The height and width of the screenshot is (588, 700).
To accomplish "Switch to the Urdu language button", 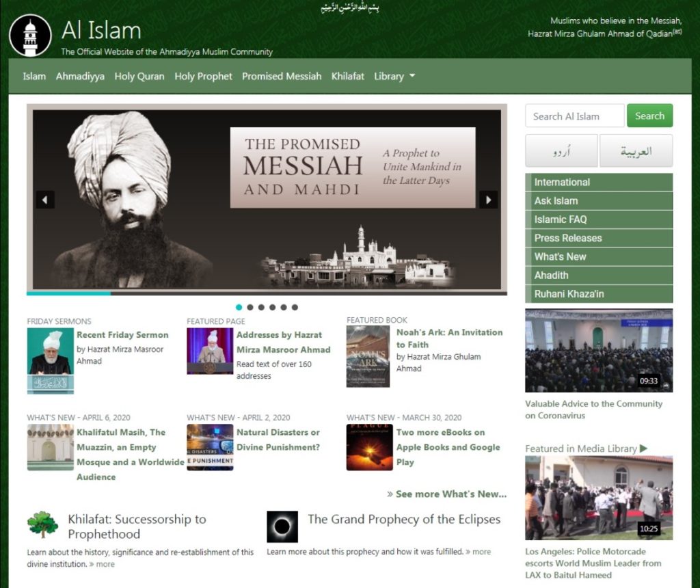I will click(x=561, y=151).
